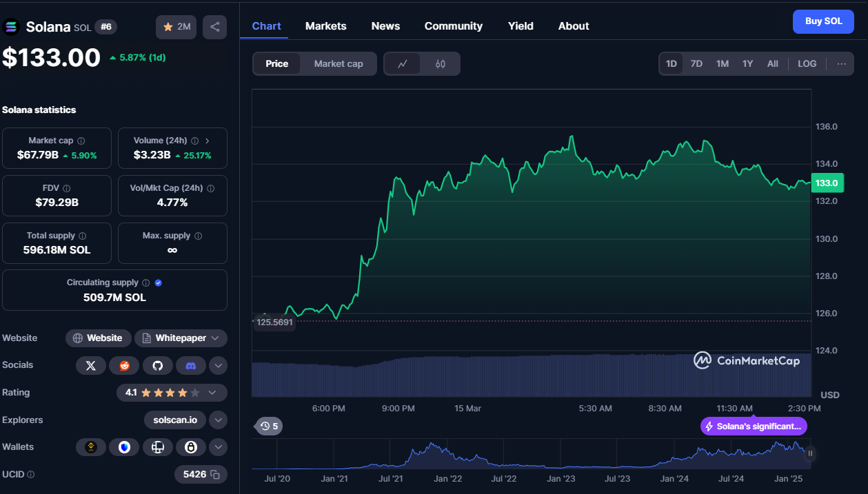Switch to the Markets tab
Screen dimensions: 868x494
coord(325,26)
